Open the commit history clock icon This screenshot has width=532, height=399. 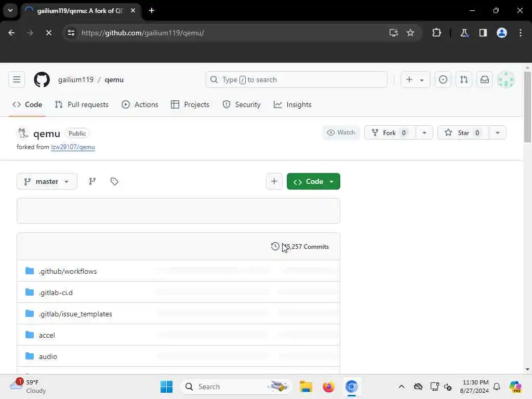click(x=275, y=246)
